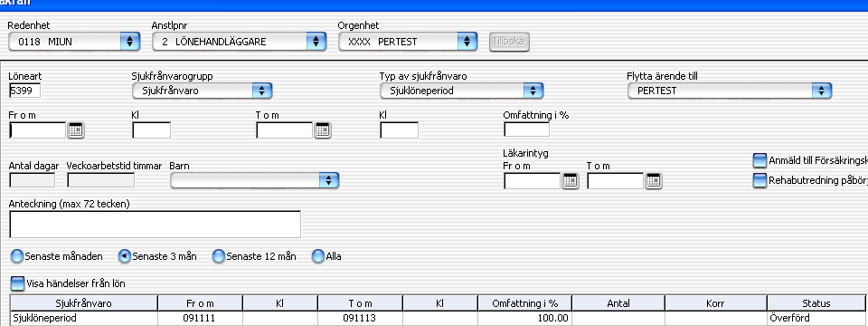The height and width of the screenshot is (326, 868).
Task: Click the Överförd status cell
Action: click(x=816, y=318)
